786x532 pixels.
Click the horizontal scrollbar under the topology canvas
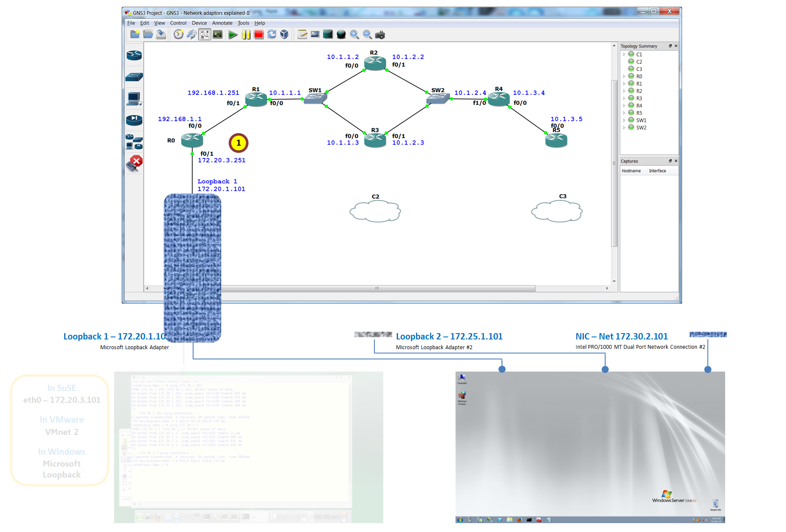tap(376, 288)
